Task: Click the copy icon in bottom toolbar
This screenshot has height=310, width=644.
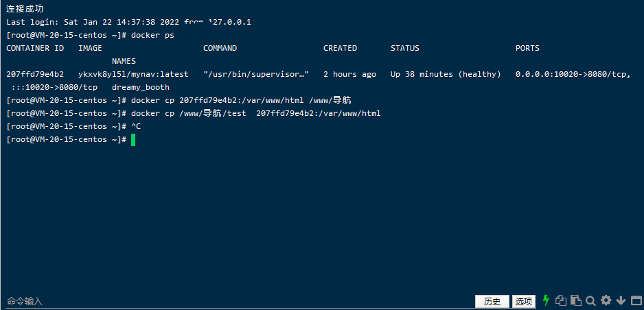Action: coord(561,300)
